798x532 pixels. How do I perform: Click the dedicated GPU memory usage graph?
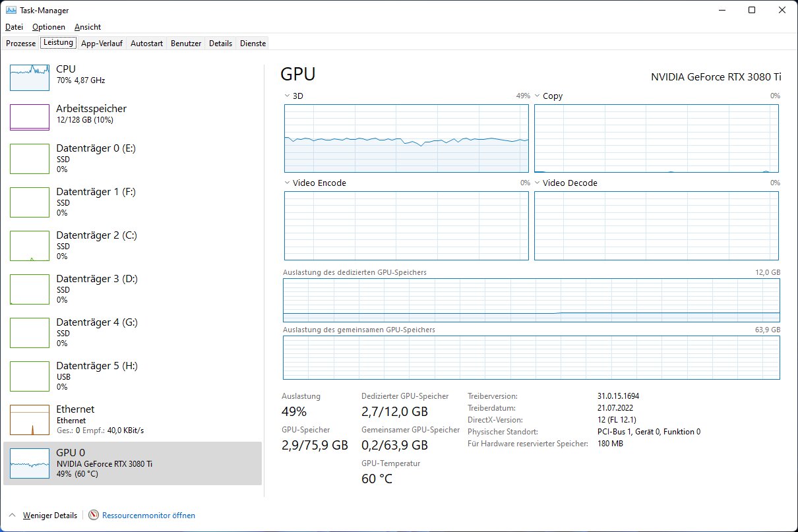tap(532, 300)
